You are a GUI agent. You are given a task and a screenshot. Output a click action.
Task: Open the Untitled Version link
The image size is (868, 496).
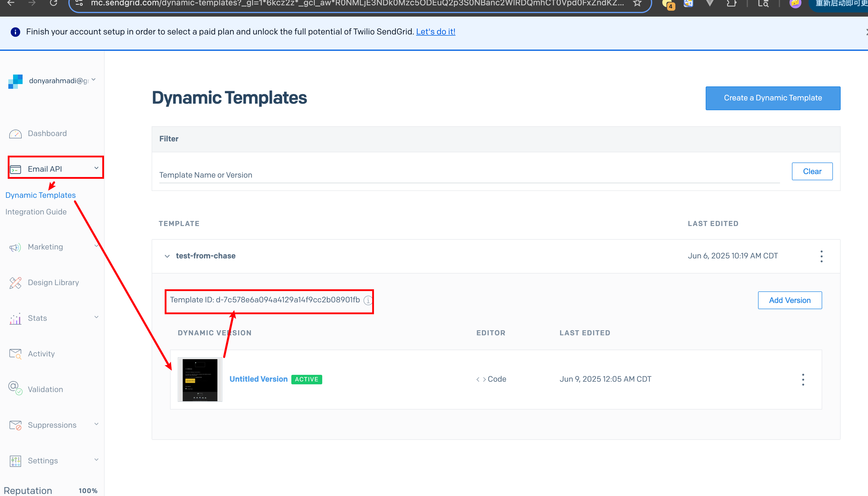point(258,379)
